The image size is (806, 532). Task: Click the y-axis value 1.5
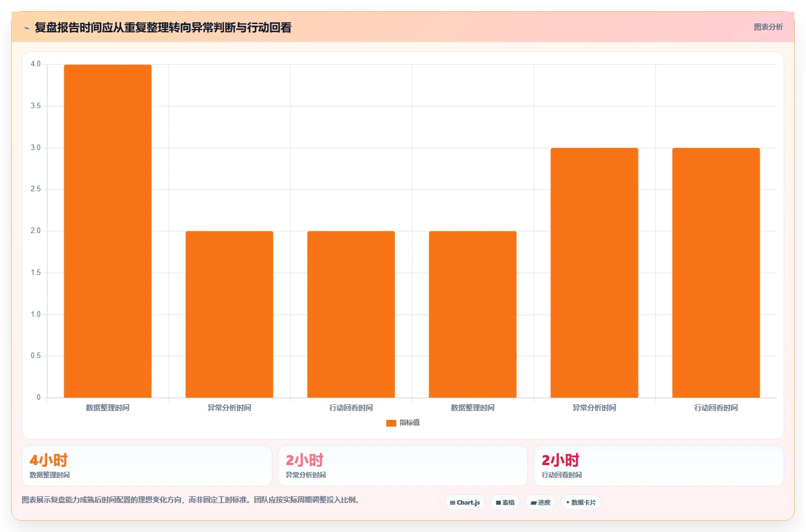tap(36, 273)
